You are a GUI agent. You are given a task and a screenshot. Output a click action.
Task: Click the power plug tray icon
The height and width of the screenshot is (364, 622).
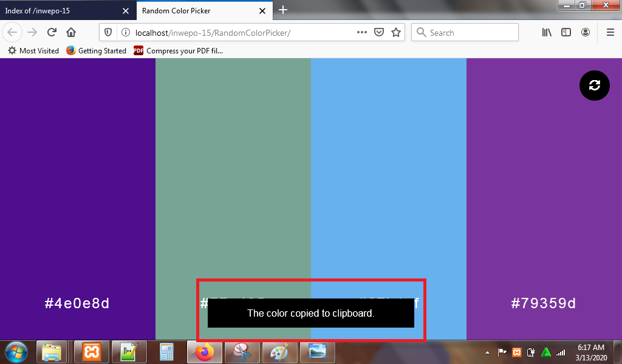[x=531, y=352]
